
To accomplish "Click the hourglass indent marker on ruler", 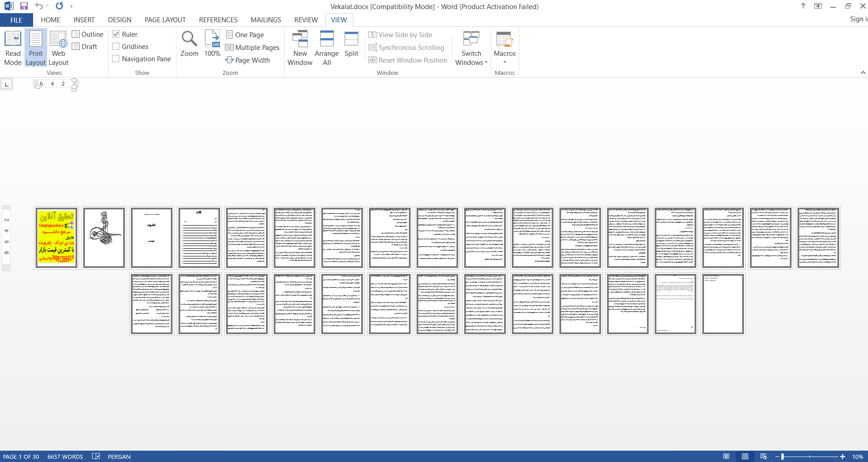I will pyautogui.click(x=74, y=84).
